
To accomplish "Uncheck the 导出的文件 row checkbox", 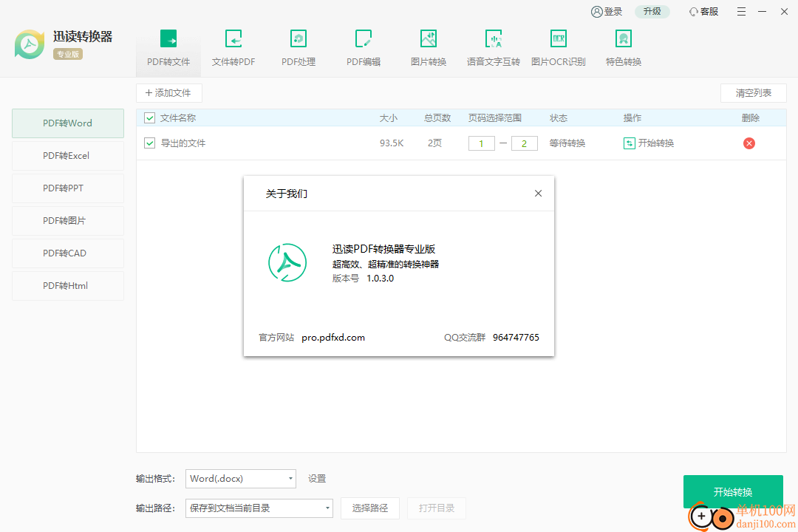I will 149,143.
